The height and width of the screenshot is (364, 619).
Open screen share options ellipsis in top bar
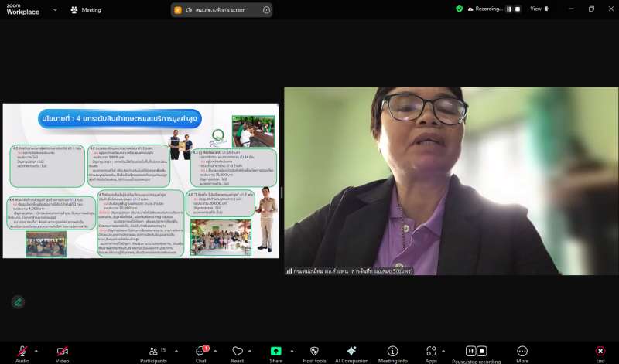(266, 9)
